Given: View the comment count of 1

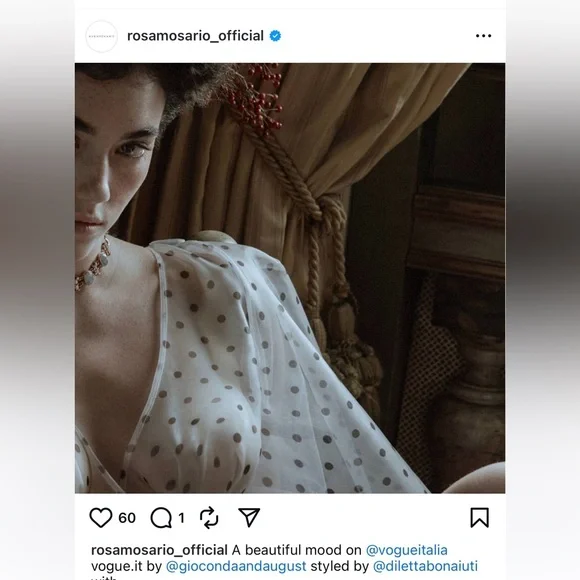Looking at the screenshot, I should pyautogui.click(x=181, y=517).
